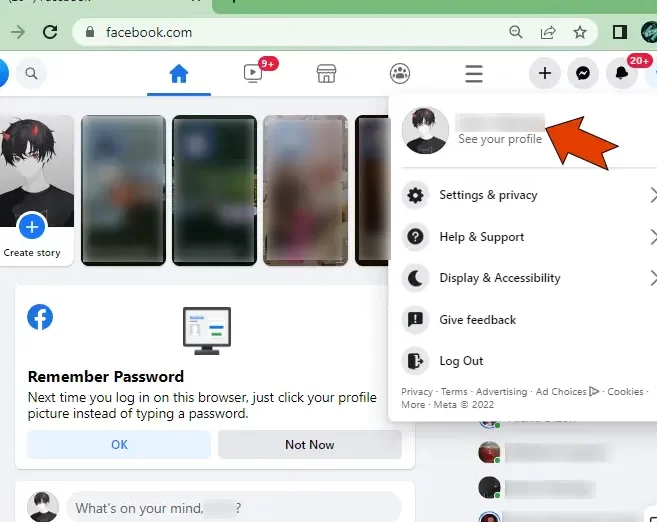Open the Watch video tab

coord(253,74)
